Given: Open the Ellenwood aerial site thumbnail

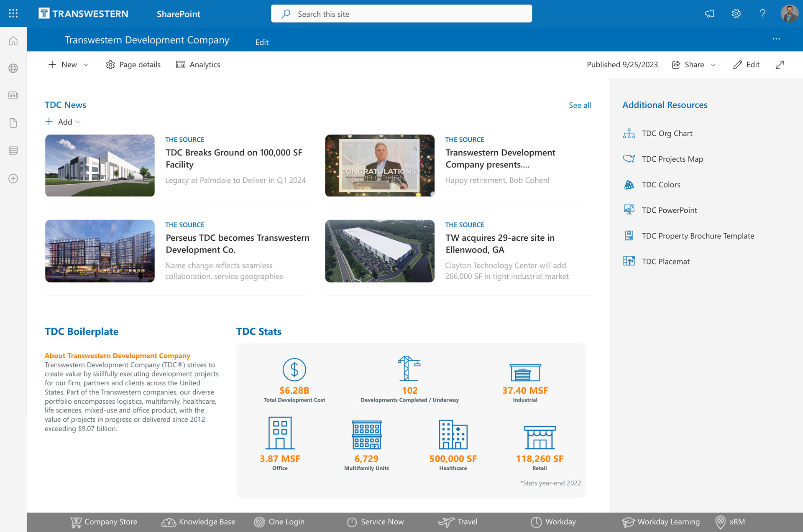Looking at the screenshot, I should [380, 251].
